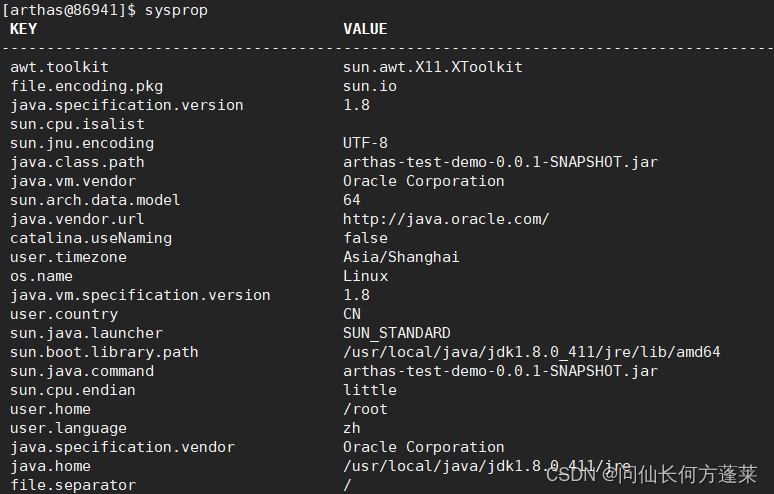Select the 'awt.toolkit' key
This screenshot has height=494, width=774.
[x=59, y=67]
